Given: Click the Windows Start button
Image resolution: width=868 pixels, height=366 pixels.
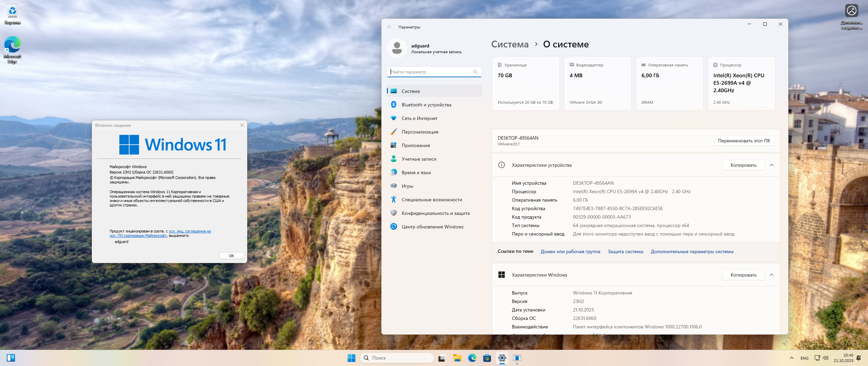Looking at the screenshot, I should (351, 358).
